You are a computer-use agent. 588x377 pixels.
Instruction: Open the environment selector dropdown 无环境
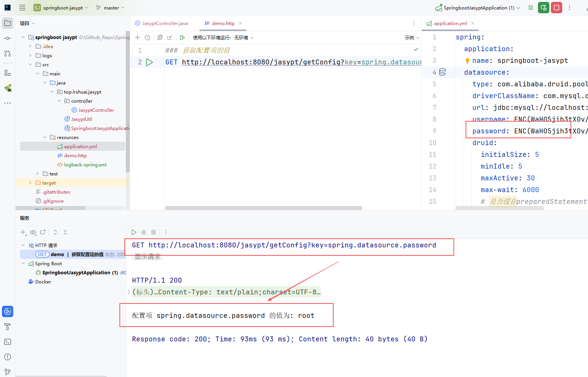[243, 38]
